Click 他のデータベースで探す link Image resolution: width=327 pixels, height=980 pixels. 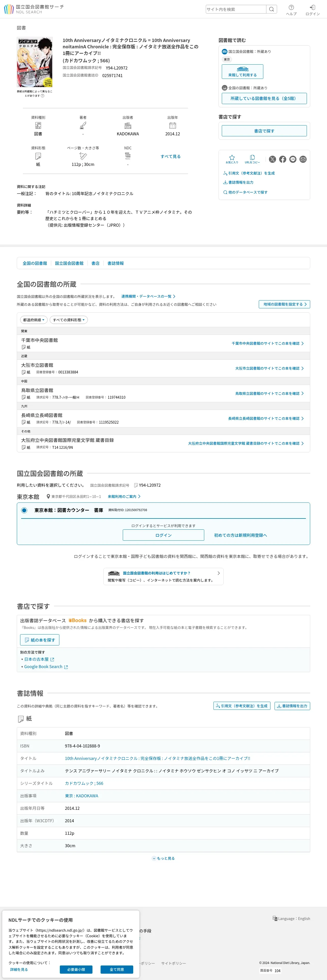click(x=245, y=193)
